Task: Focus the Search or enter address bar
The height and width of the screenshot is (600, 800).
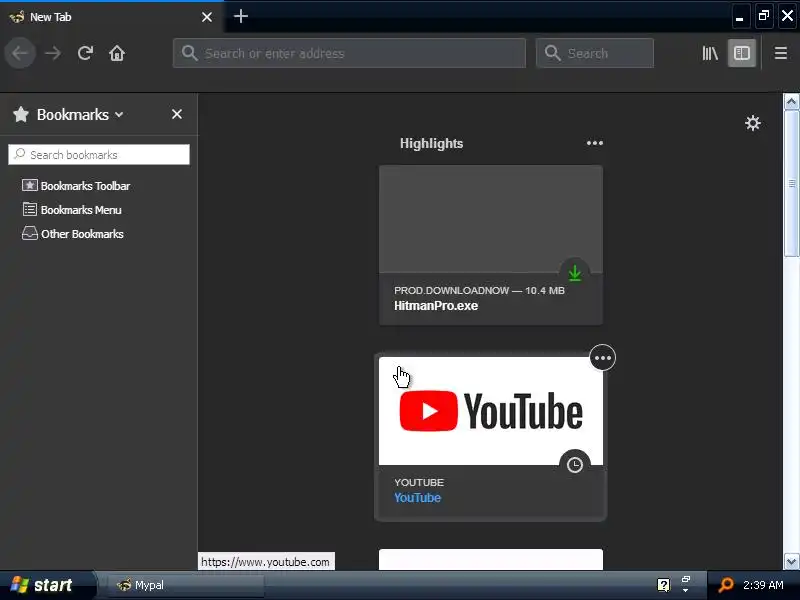Action: click(349, 53)
